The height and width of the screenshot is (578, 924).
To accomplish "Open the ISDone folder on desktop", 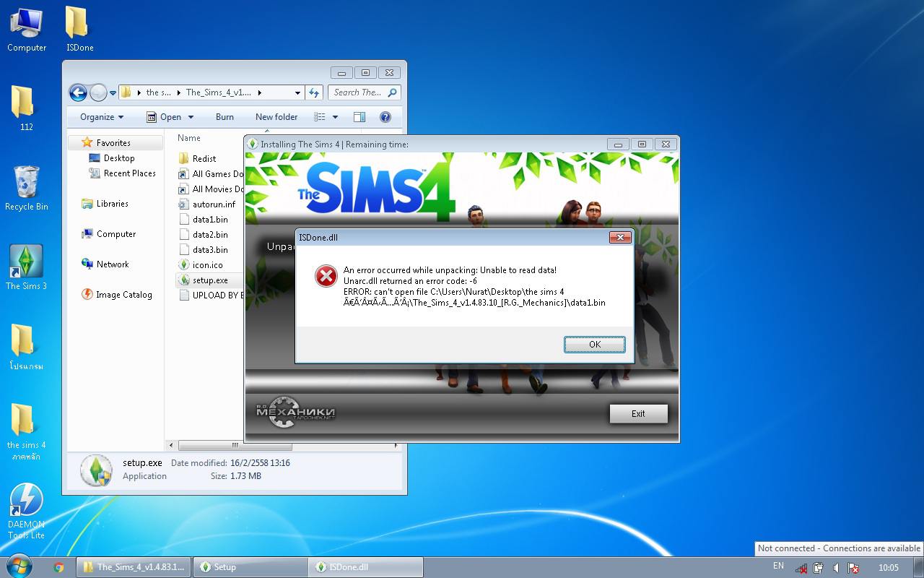I will (x=79, y=30).
